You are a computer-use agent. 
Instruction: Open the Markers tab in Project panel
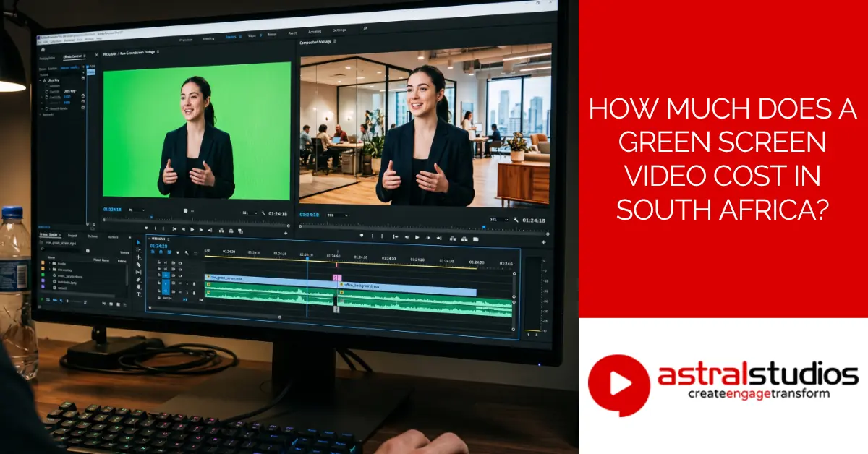(x=113, y=237)
